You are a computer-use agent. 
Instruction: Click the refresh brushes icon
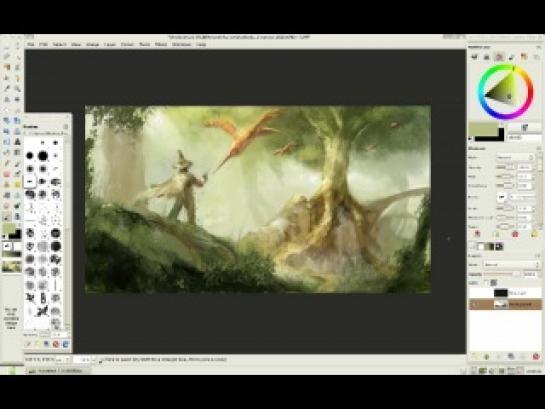[x=65, y=344]
